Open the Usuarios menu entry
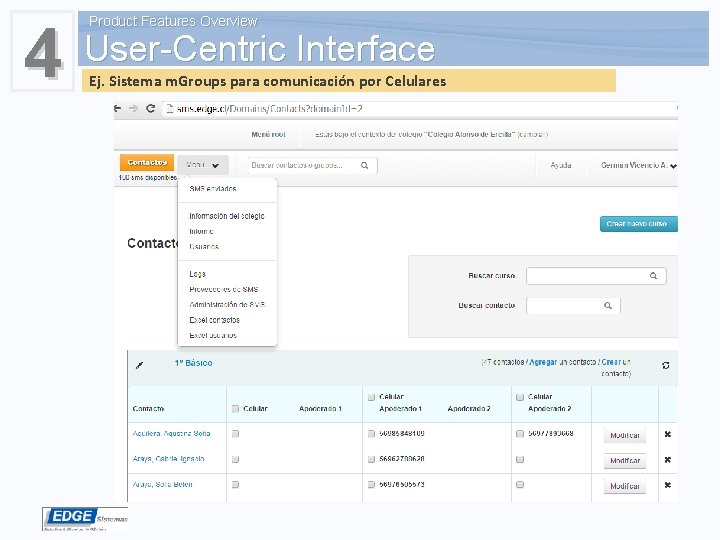The height and width of the screenshot is (540, 720). [x=204, y=247]
